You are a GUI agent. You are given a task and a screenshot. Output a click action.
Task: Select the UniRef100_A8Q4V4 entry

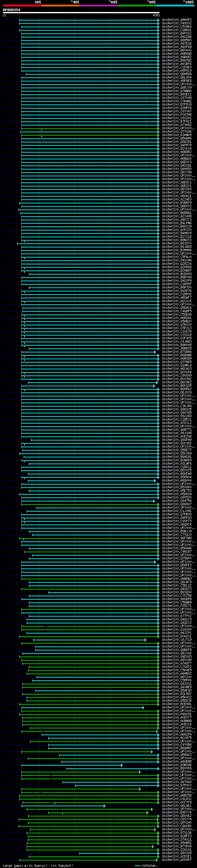176,481
